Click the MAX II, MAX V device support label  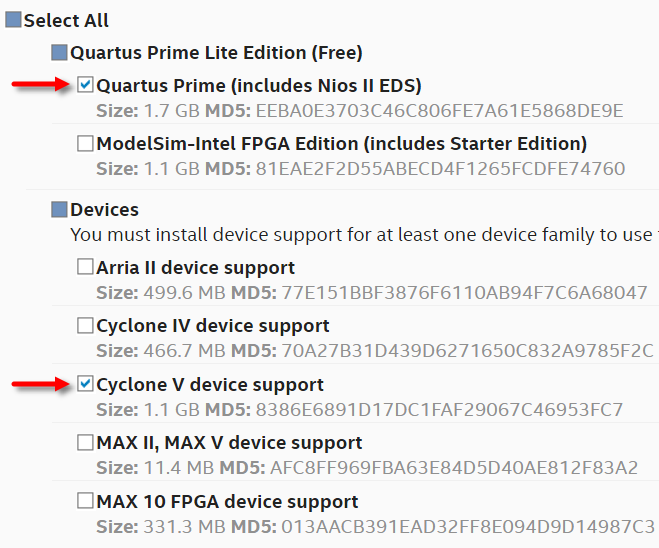[229, 442]
